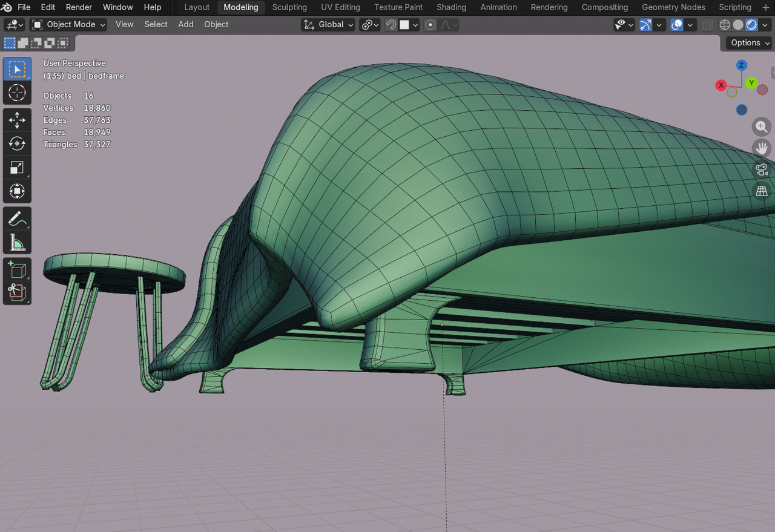The height and width of the screenshot is (532, 775).
Task: Expand the Options dropdown
Action: pyautogui.click(x=750, y=43)
